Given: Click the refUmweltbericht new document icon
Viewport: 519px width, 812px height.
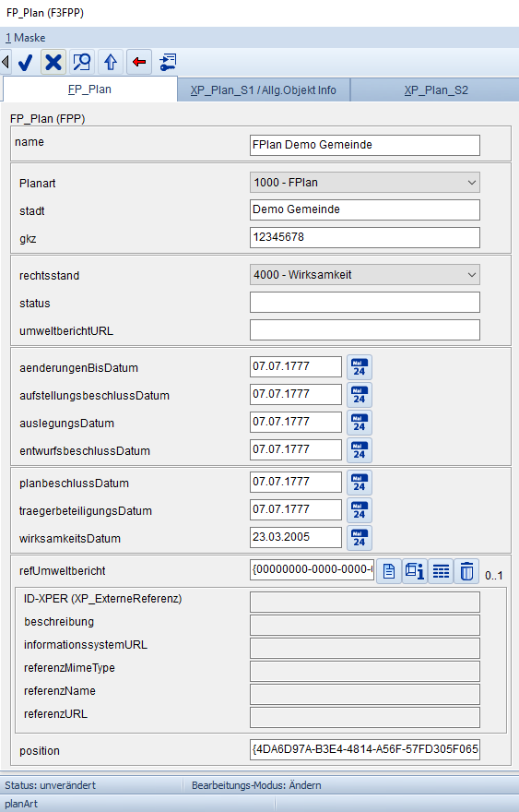Looking at the screenshot, I should coord(389,571).
